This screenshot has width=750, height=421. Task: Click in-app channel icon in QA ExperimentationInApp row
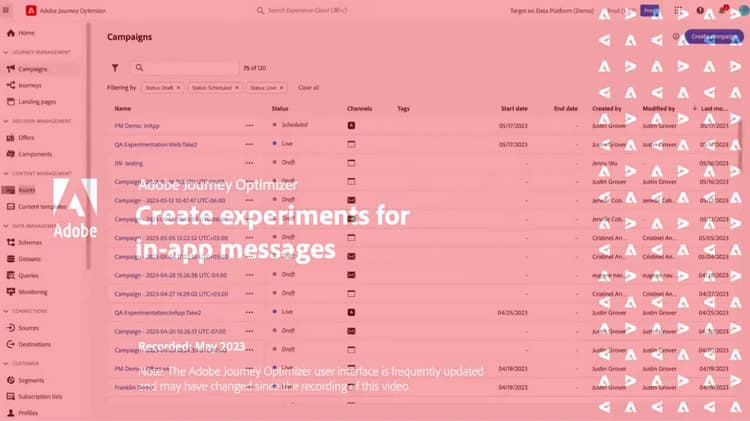(351, 312)
